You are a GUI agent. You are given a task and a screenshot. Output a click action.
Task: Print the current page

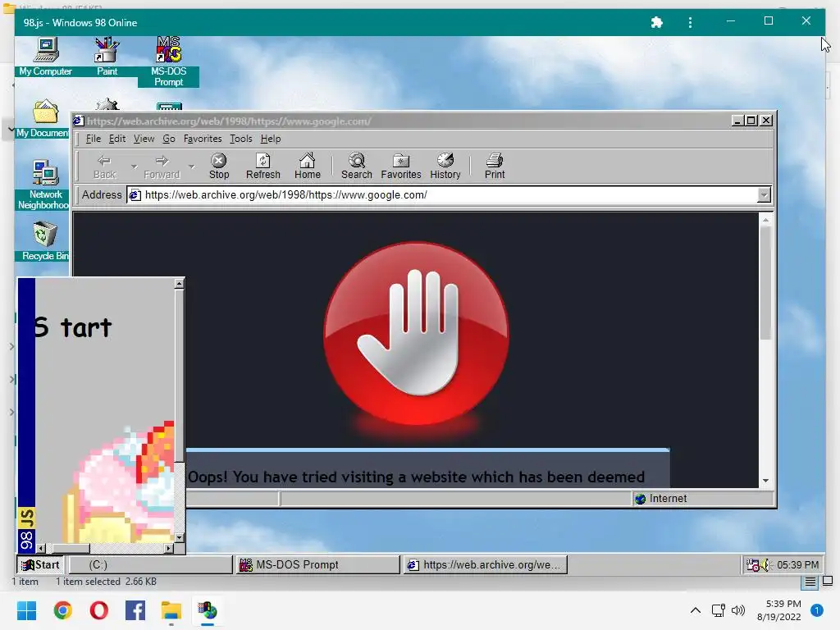[495, 166]
